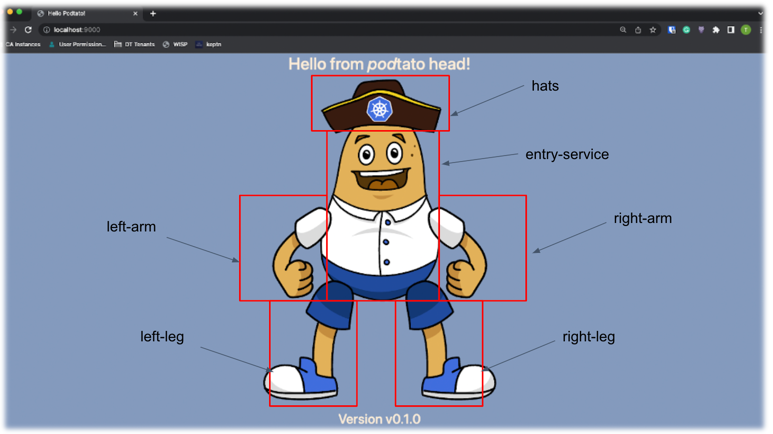Open the Chrome three-dot menu
The height and width of the screenshot is (434, 773).
[760, 30]
